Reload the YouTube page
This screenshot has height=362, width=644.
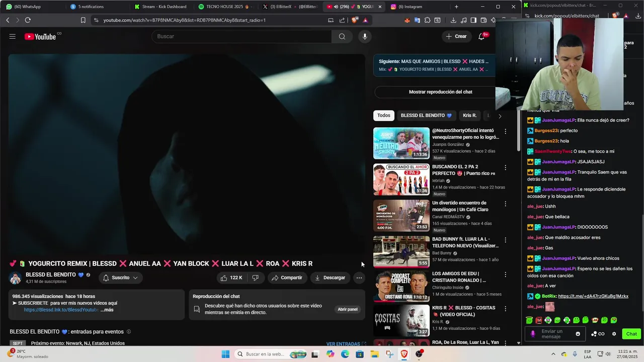[28, 20]
